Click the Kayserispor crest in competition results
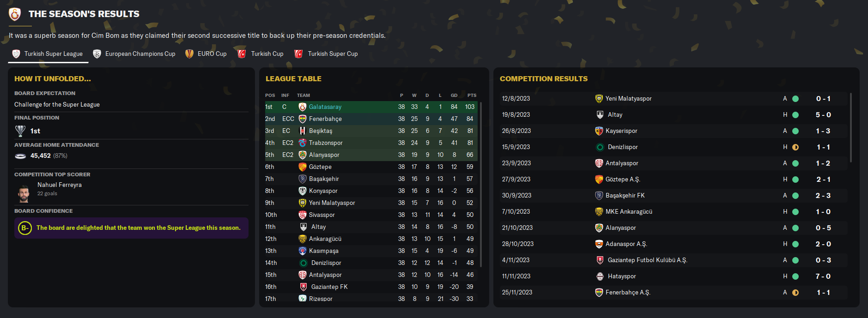868x318 pixels. point(599,131)
